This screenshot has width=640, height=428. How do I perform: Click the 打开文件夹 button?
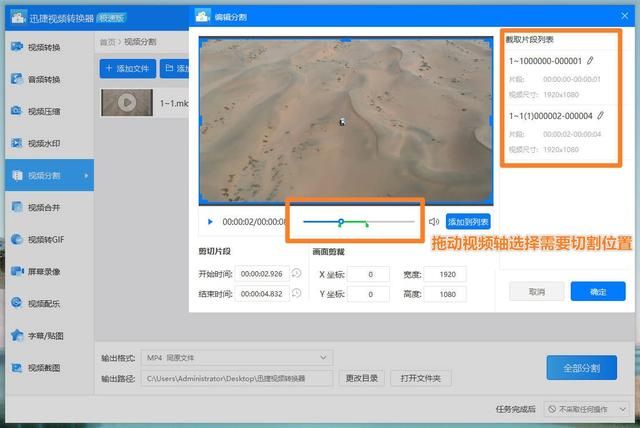(x=421, y=379)
